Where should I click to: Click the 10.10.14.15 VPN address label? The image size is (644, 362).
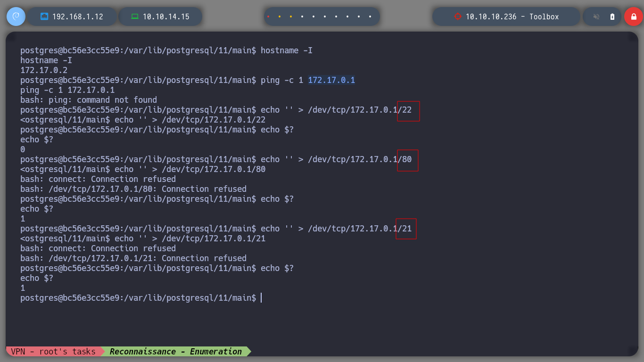click(166, 16)
